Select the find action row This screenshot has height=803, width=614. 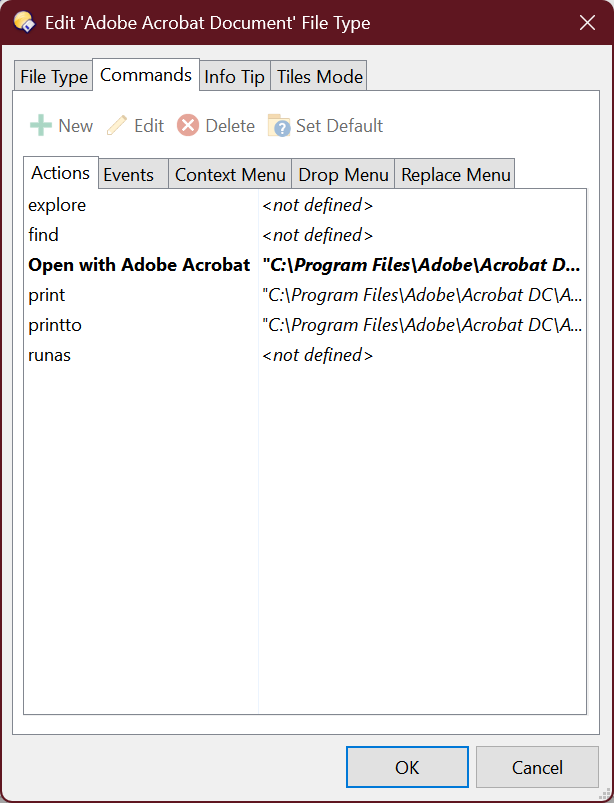coord(305,235)
